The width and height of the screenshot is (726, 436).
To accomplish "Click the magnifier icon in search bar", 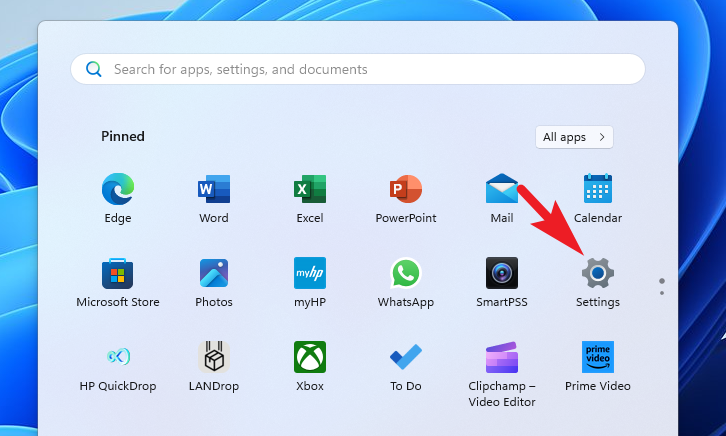I will 94,69.
